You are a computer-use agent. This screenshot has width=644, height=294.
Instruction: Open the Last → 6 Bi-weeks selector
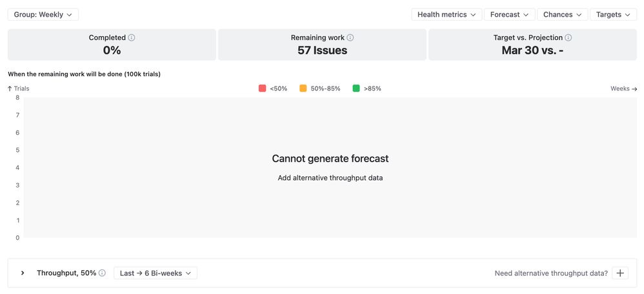pyautogui.click(x=156, y=273)
